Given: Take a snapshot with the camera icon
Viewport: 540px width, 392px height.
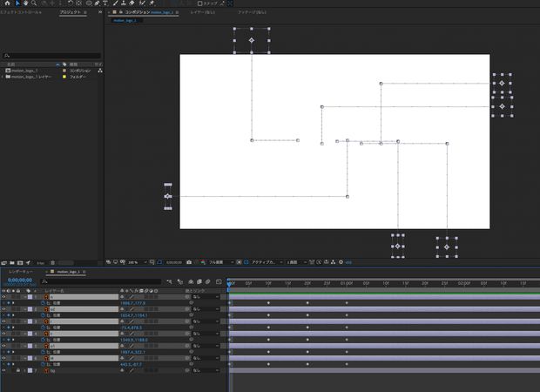Looking at the screenshot, I should pyautogui.click(x=189, y=262).
